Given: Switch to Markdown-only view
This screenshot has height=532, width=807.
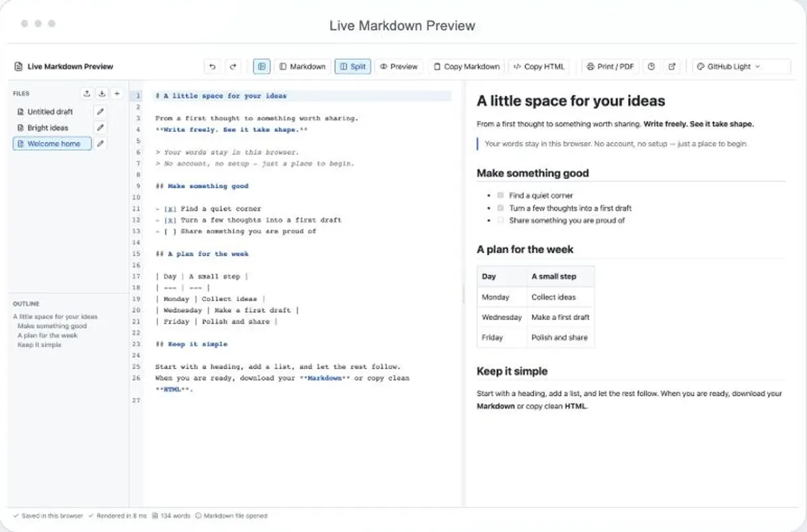Looking at the screenshot, I should 303,67.
